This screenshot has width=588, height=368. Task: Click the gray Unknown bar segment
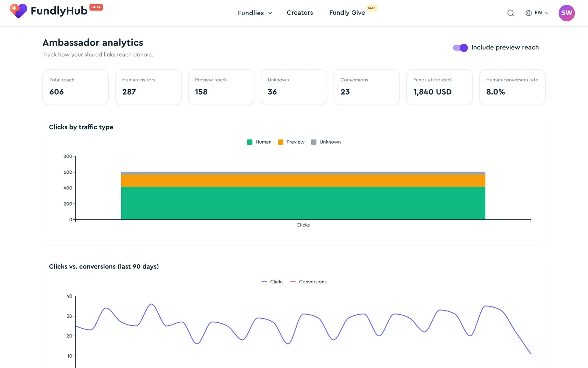[x=303, y=173]
